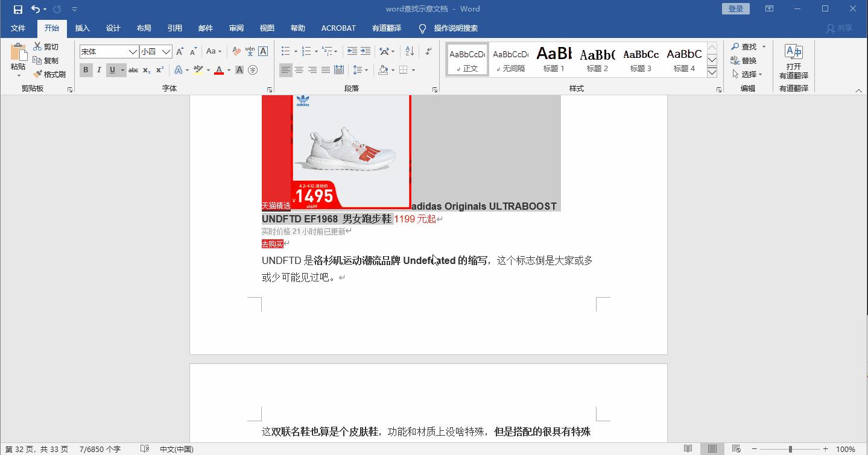Click the 登录 sign-in button

(x=735, y=8)
